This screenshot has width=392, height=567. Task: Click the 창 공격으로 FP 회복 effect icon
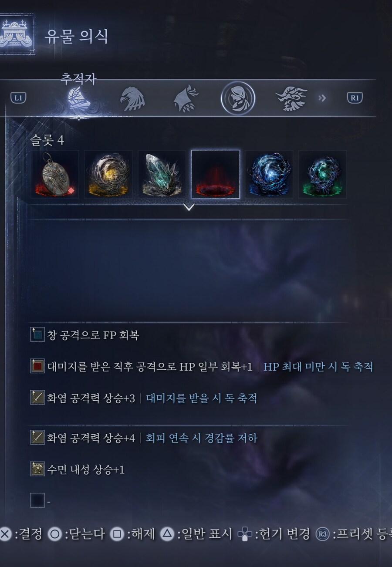pos(37,335)
